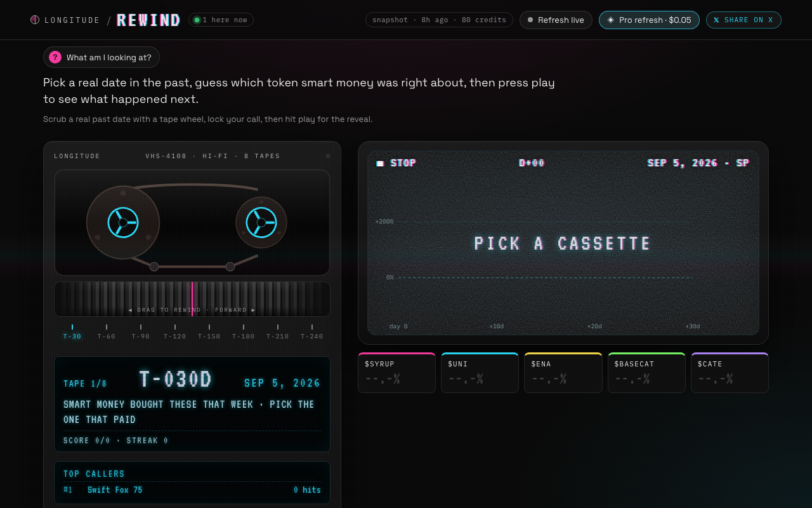Image resolution: width=812 pixels, height=508 pixels.
Task: Click the Longitude logo icon
Action: point(35,20)
